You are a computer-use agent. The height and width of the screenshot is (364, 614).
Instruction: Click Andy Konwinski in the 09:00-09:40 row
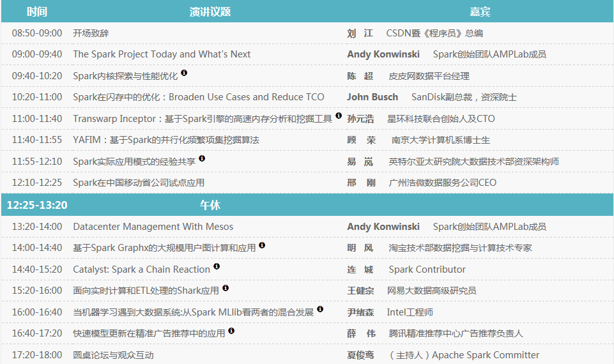[x=383, y=54]
